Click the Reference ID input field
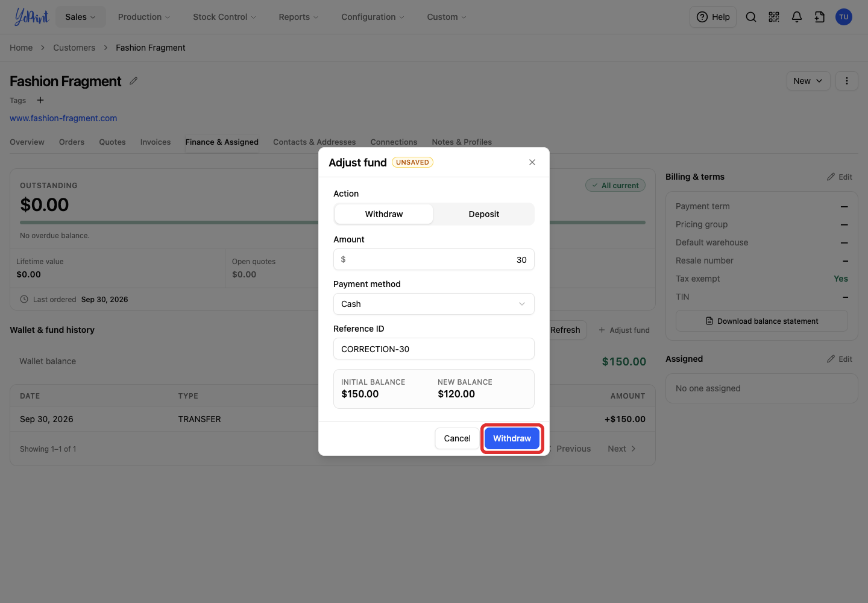 click(434, 349)
